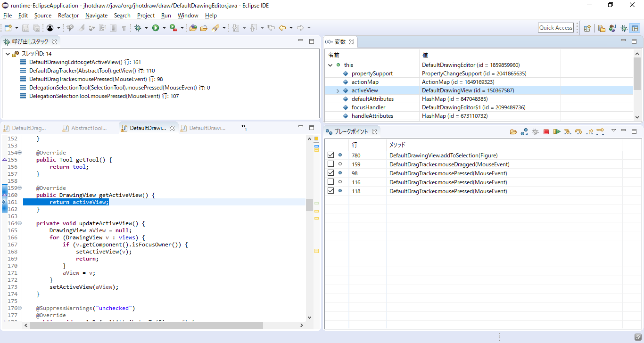The width and height of the screenshot is (644, 343).
Task: Open the Run launch dropdown arrow
Action: tap(164, 28)
